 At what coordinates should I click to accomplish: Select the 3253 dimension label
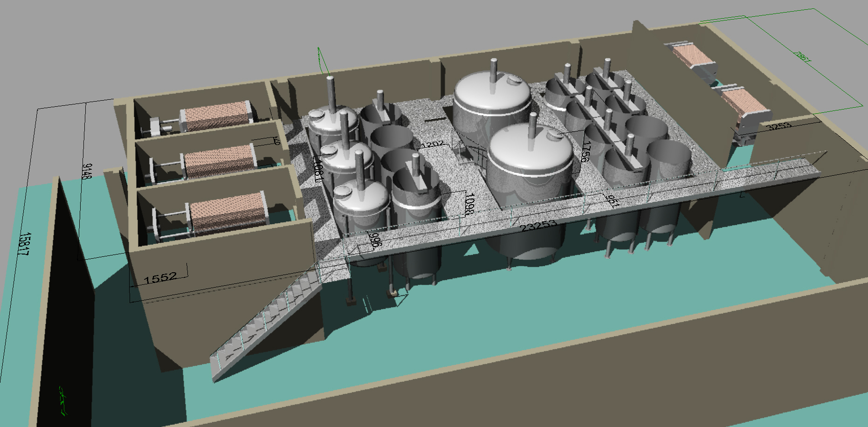778,126
